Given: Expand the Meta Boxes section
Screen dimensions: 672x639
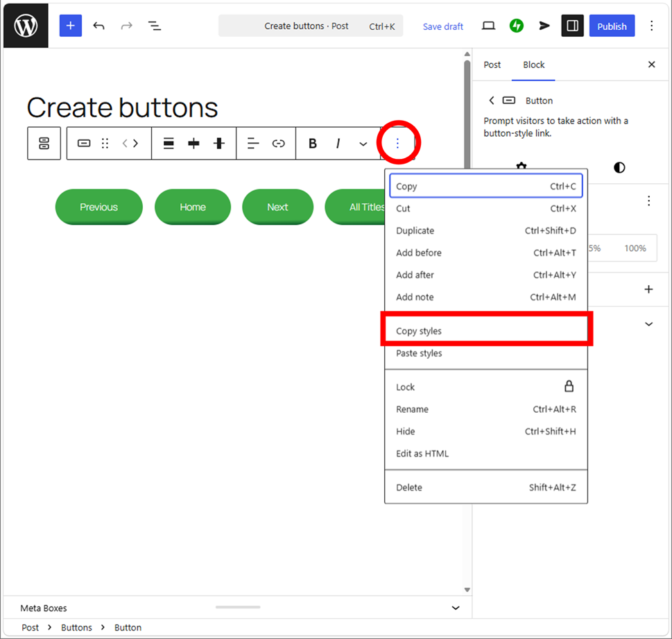Looking at the screenshot, I should pyautogui.click(x=456, y=608).
